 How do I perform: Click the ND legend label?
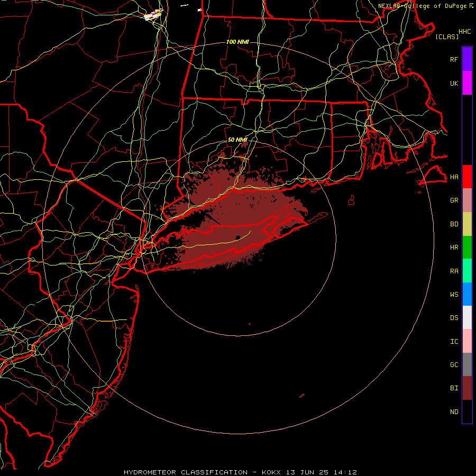click(454, 411)
